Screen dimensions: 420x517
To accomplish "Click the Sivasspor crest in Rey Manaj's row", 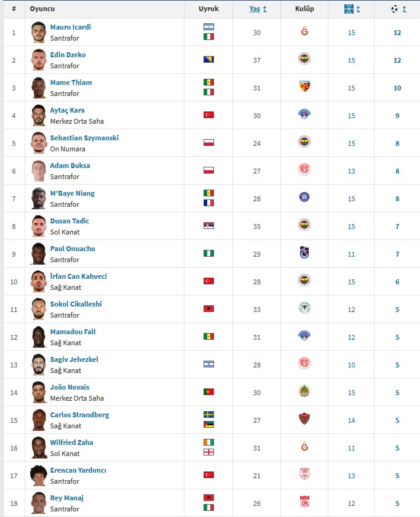I will 304,502.
